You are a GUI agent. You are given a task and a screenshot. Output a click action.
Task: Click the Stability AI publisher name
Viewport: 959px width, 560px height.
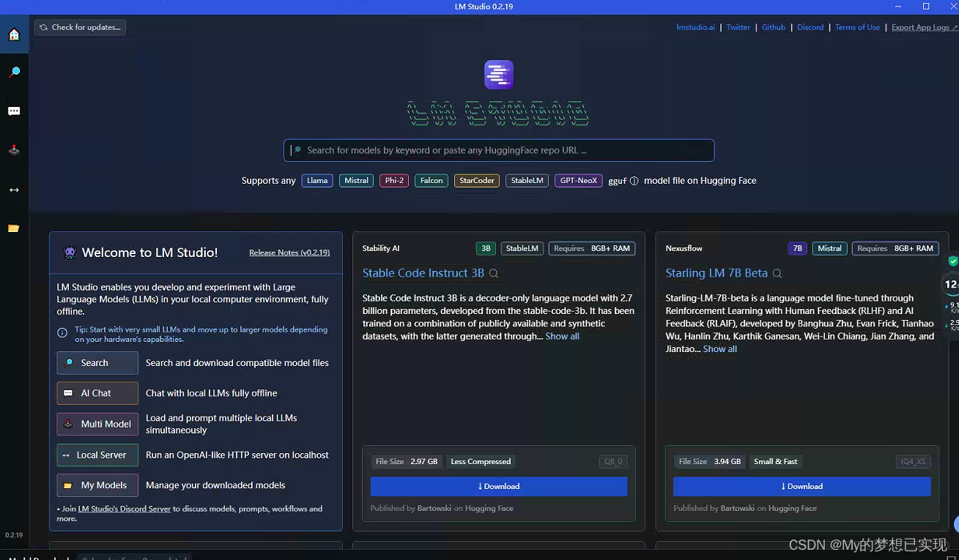(x=381, y=249)
